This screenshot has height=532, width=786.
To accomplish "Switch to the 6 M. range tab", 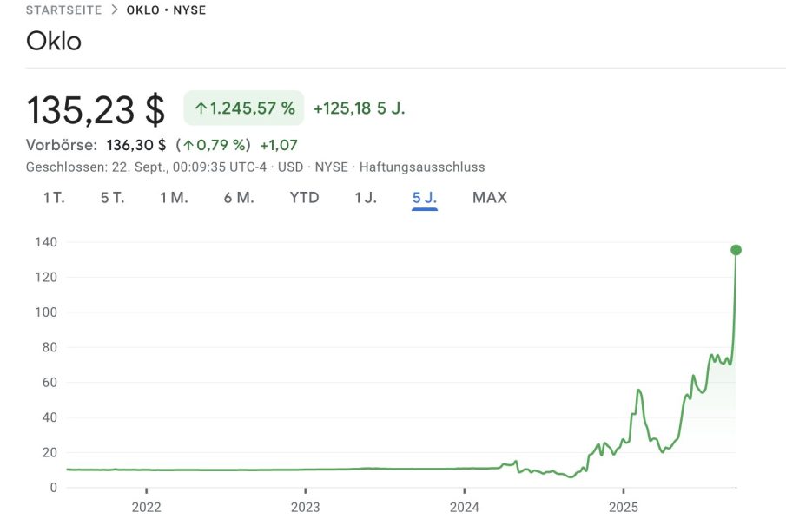I will tap(239, 198).
